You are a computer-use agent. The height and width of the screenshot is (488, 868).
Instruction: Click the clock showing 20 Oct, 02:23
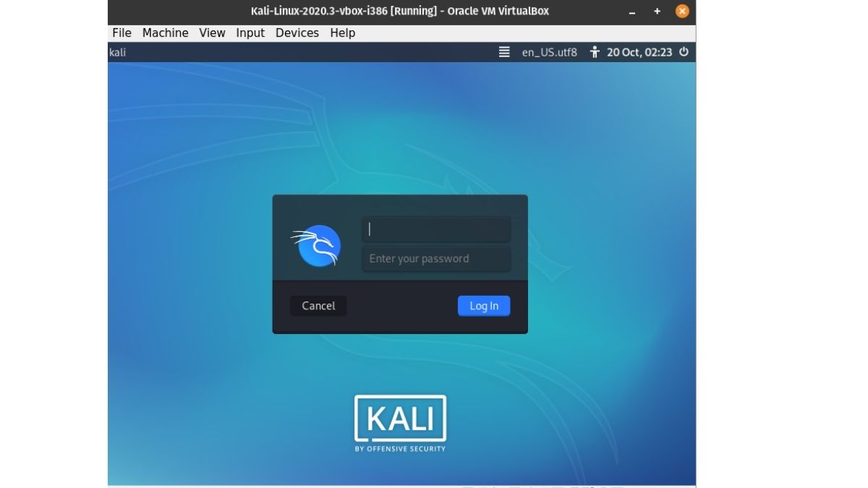[639, 51]
